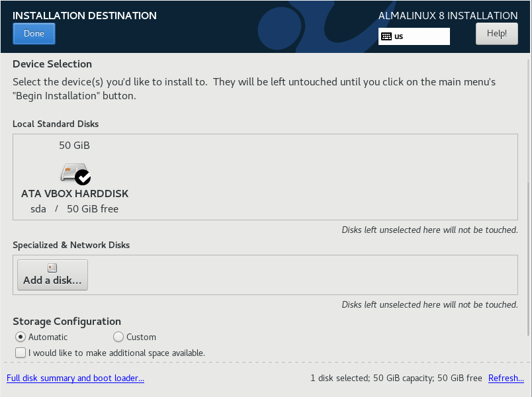532x397 pixels.
Task: Select the us keyboard layout indicator
Action: tap(414, 36)
